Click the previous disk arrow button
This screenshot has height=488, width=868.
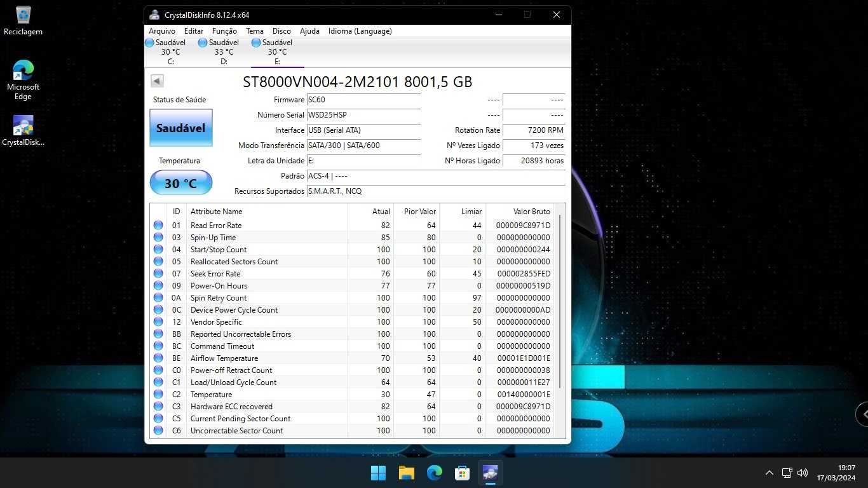click(x=157, y=81)
